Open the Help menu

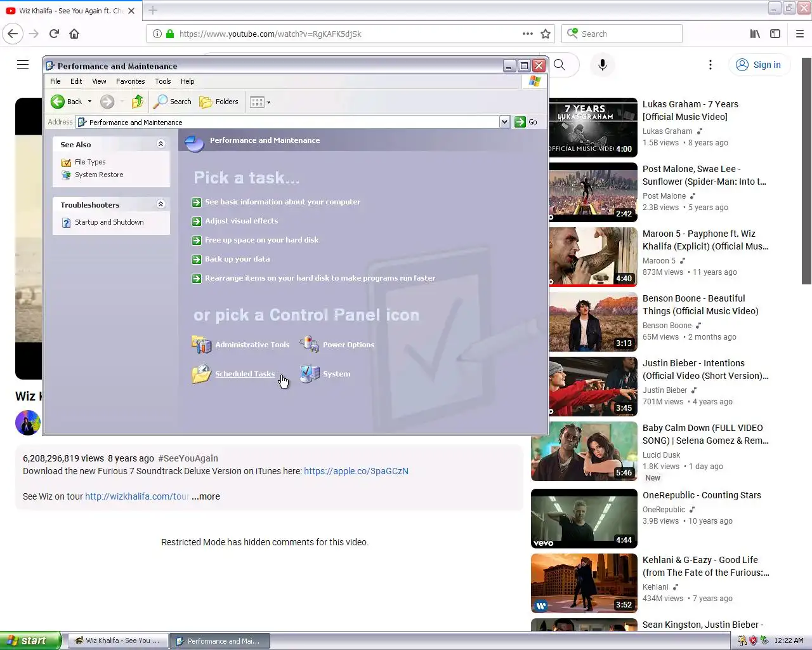(187, 81)
